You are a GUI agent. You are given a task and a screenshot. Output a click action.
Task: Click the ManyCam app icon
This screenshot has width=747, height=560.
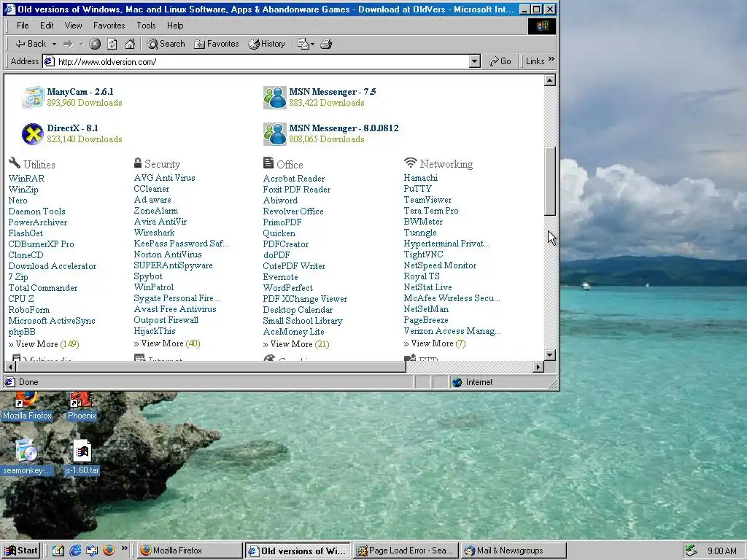(33, 97)
